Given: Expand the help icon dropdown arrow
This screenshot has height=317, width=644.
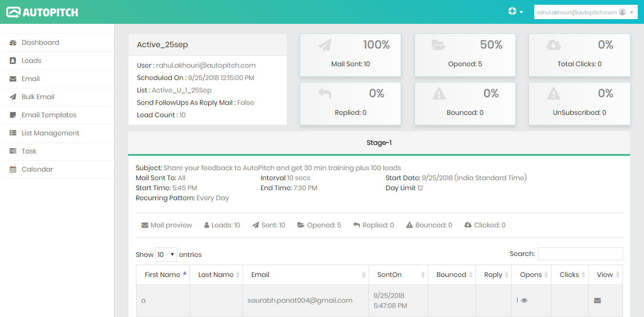Looking at the screenshot, I should coord(521,12).
